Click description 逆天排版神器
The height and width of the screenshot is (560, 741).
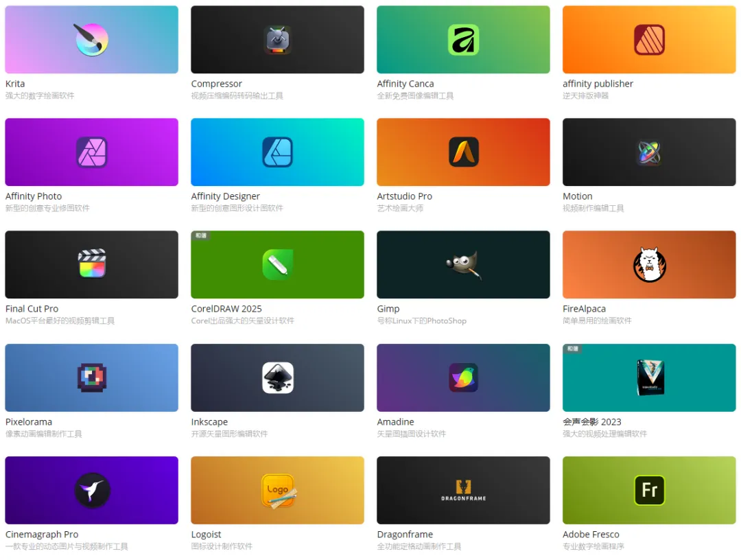[585, 95]
